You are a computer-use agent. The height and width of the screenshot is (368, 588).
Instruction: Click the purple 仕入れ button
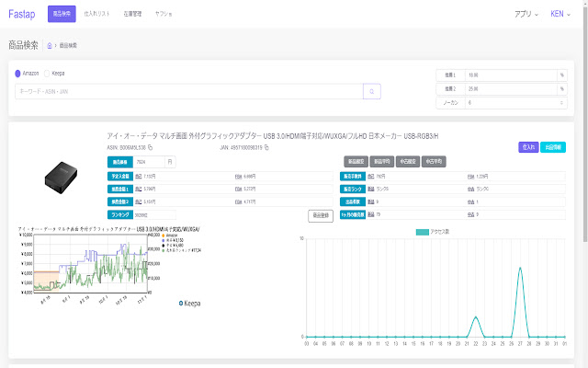coord(527,146)
